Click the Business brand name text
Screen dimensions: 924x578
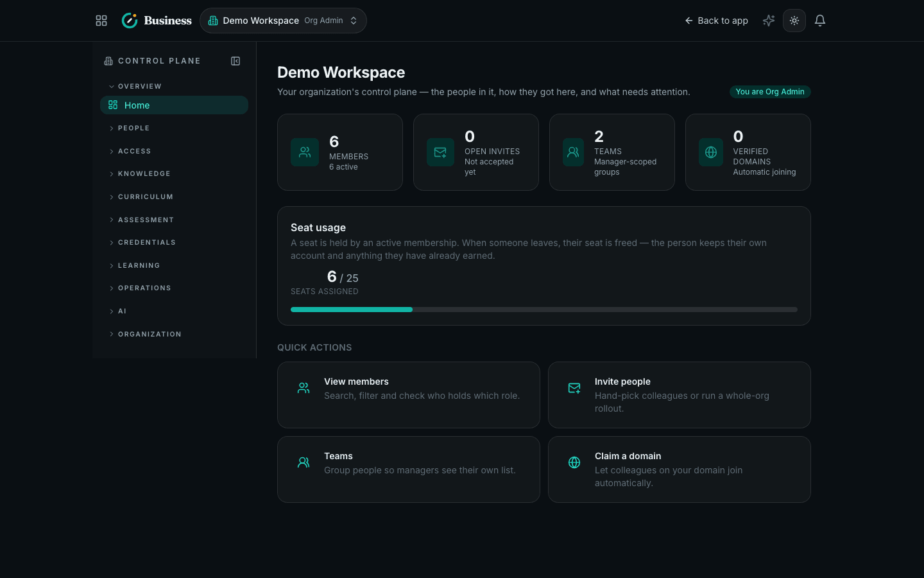pos(167,21)
